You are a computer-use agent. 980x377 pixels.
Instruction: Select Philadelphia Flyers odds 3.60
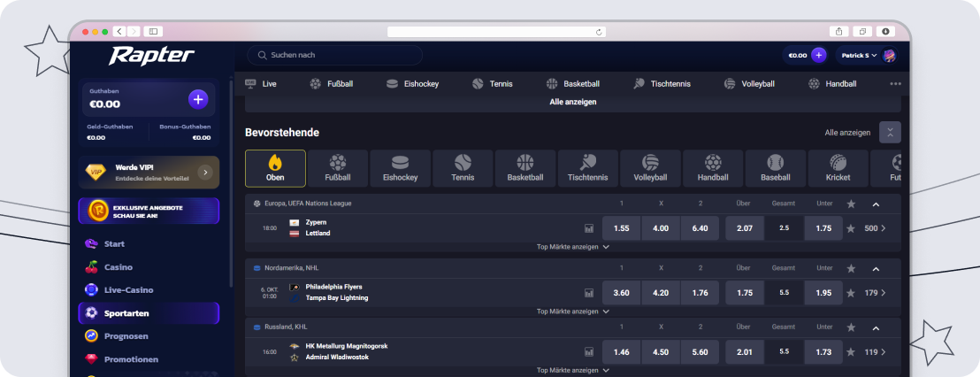coord(621,293)
